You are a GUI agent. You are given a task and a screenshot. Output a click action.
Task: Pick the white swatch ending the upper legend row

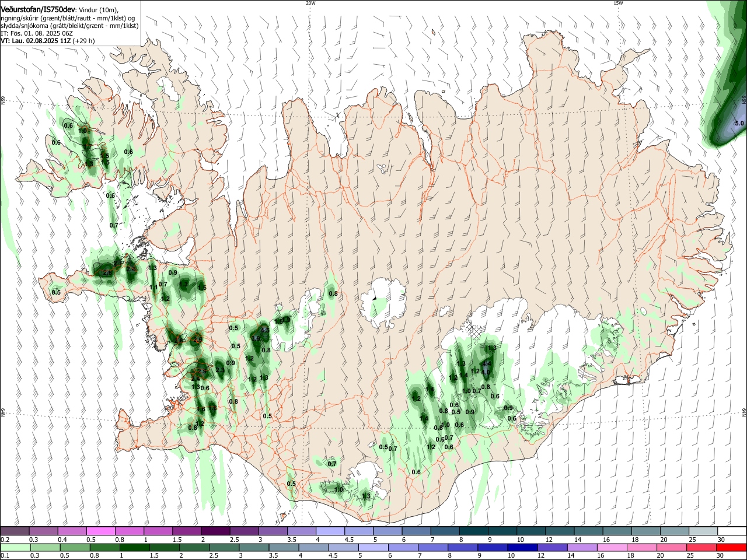732,531
